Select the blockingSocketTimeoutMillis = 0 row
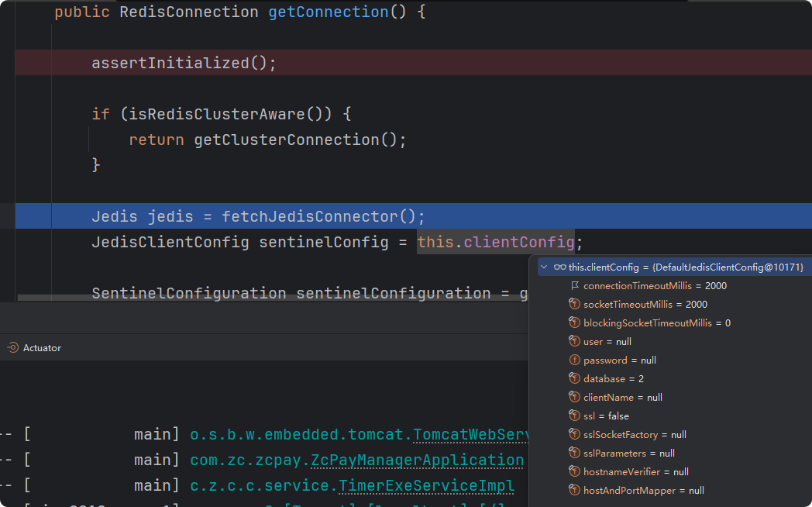The width and height of the screenshot is (812, 507). tap(675, 322)
